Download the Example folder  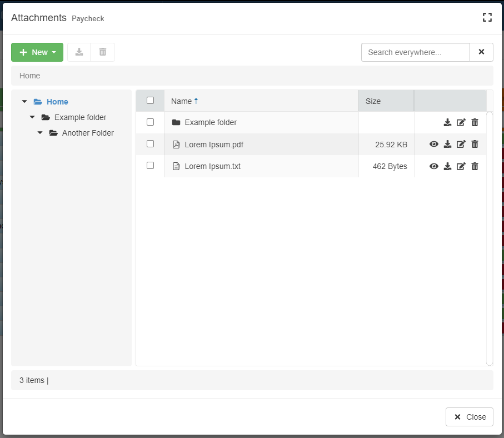point(447,122)
